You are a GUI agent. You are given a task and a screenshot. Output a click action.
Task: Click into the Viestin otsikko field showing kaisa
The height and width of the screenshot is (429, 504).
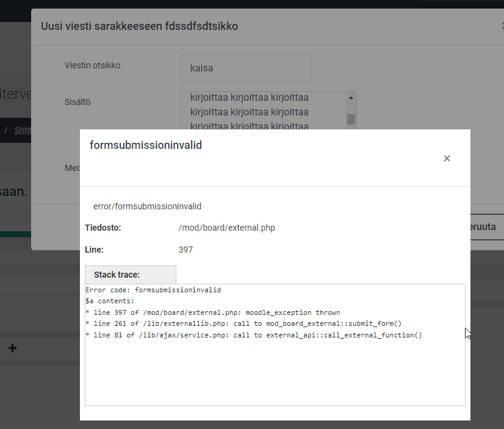[245, 68]
